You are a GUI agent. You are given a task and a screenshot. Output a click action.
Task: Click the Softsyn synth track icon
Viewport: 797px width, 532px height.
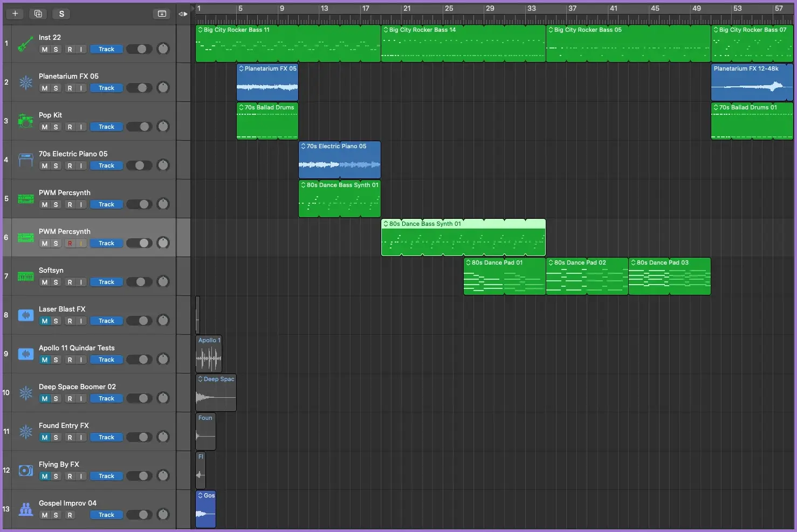tap(25, 277)
